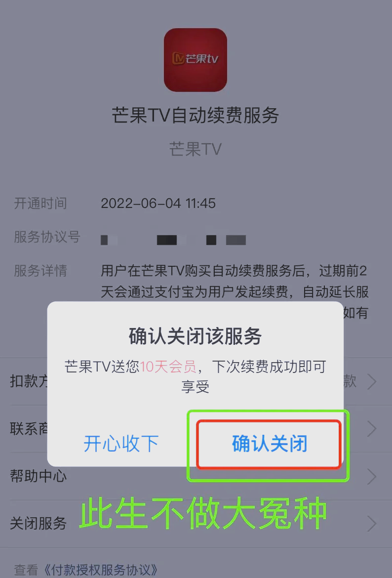This screenshot has width=392, height=578.
Task: Accept the offer with 开心收下
Action: (x=121, y=444)
